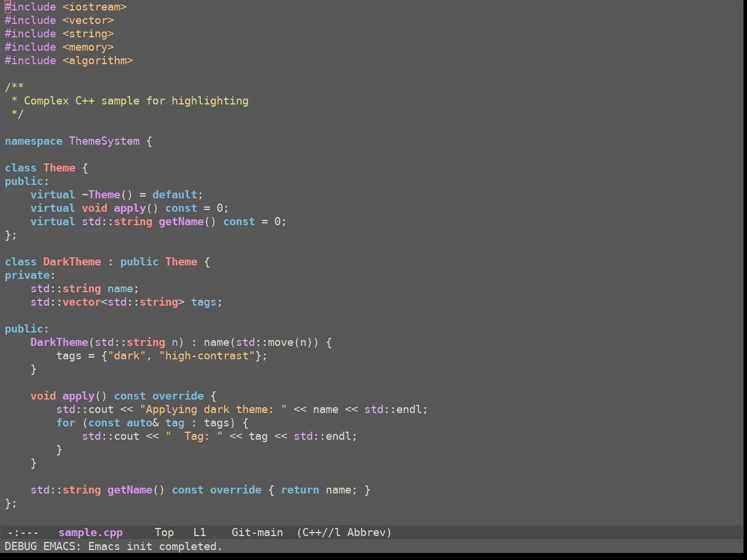Click the 'auto' keyword in the for loop
The width and height of the screenshot is (747, 560).
[139, 423]
